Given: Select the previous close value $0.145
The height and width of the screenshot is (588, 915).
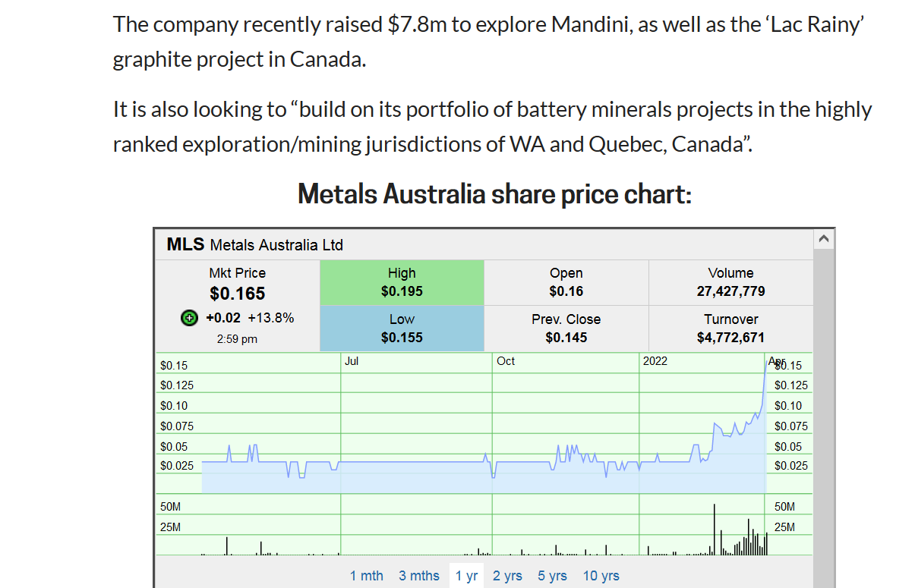Looking at the screenshot, I should pos(566,338).
